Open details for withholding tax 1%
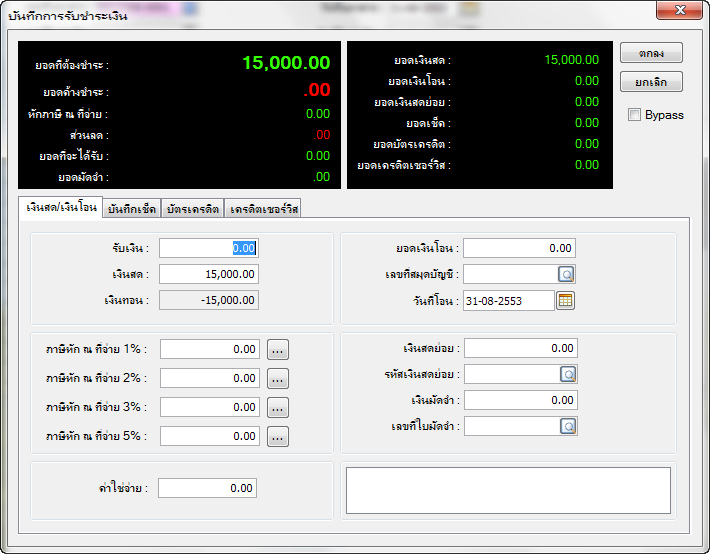The width and height of the screenshot is (710, 554). point(278,350)
